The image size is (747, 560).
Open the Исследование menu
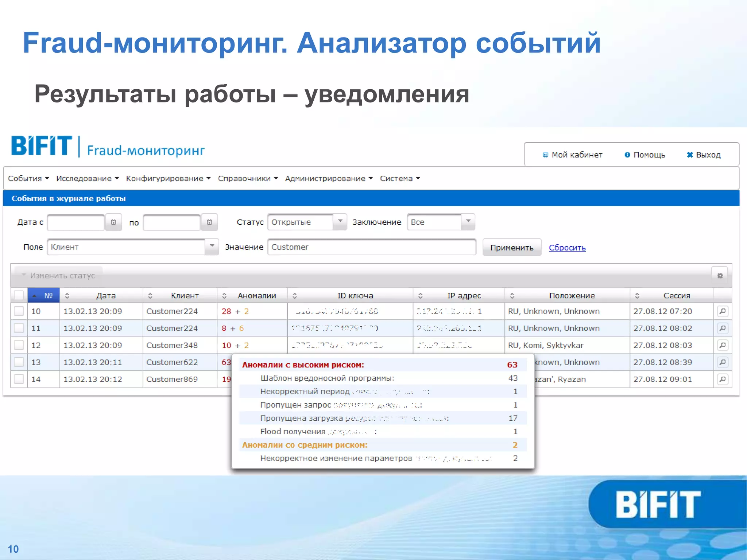(x=88, y=179)
